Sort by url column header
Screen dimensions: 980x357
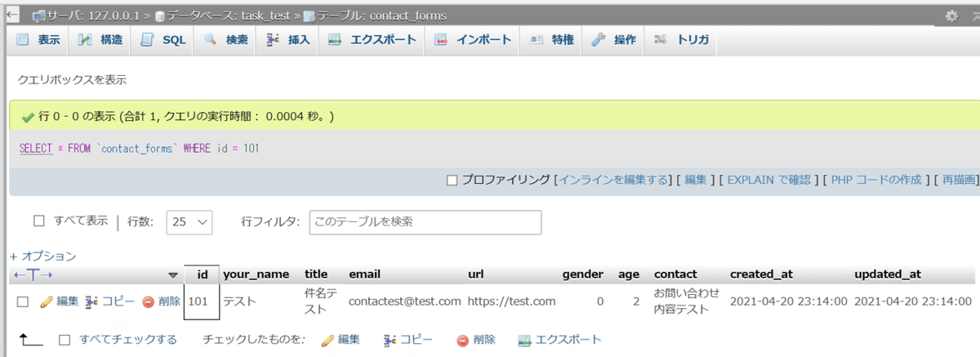coord(475,274)
